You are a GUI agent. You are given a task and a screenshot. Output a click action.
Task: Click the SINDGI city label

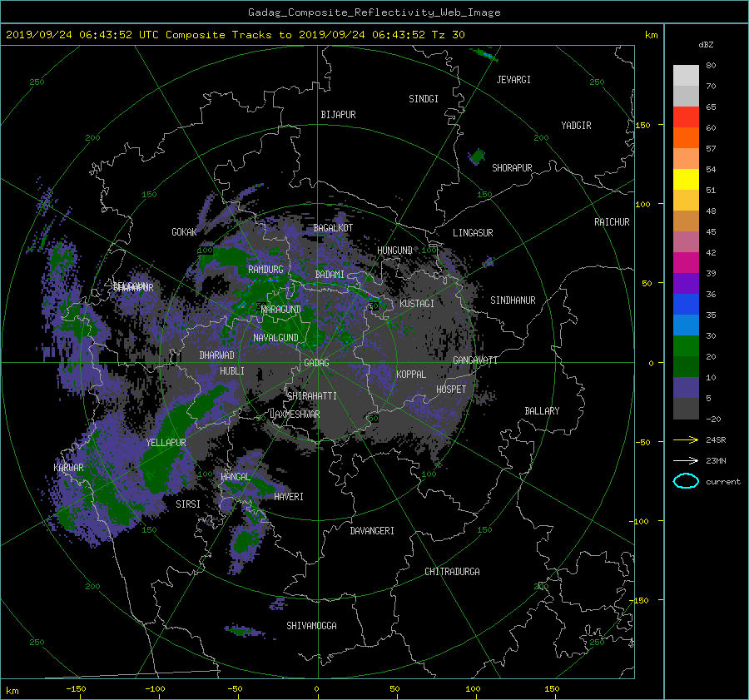pos(424,99)
